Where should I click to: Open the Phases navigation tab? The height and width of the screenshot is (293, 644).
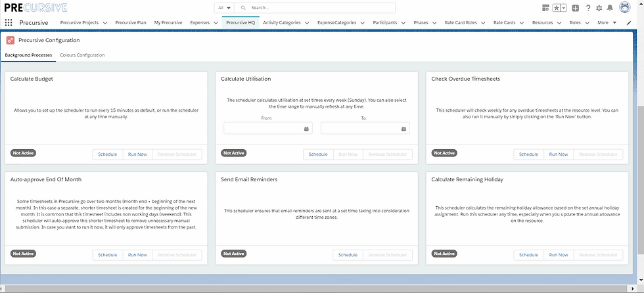(x=421, y=23)
